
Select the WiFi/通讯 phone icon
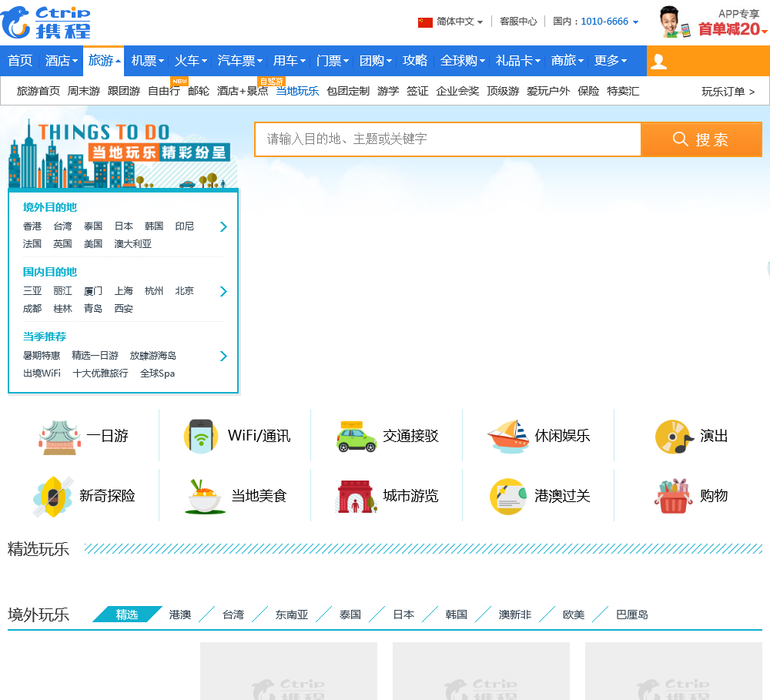(x=201, y=436)
